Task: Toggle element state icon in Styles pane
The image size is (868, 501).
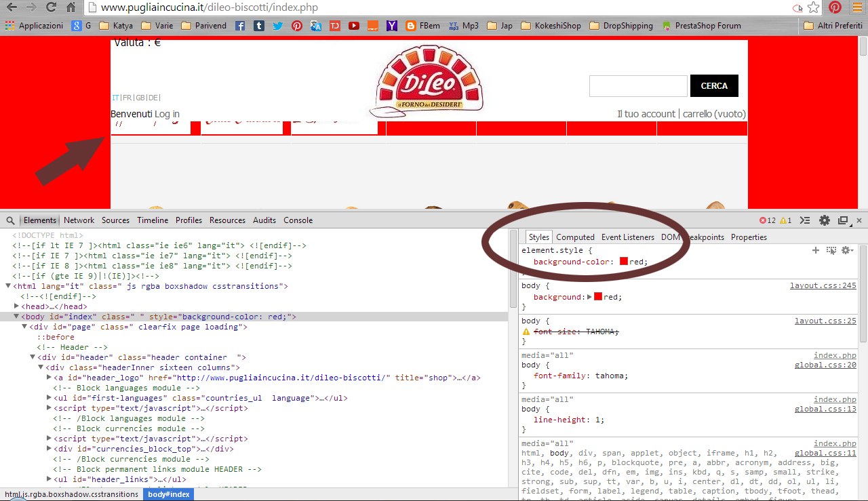Action: coord(831,251)
